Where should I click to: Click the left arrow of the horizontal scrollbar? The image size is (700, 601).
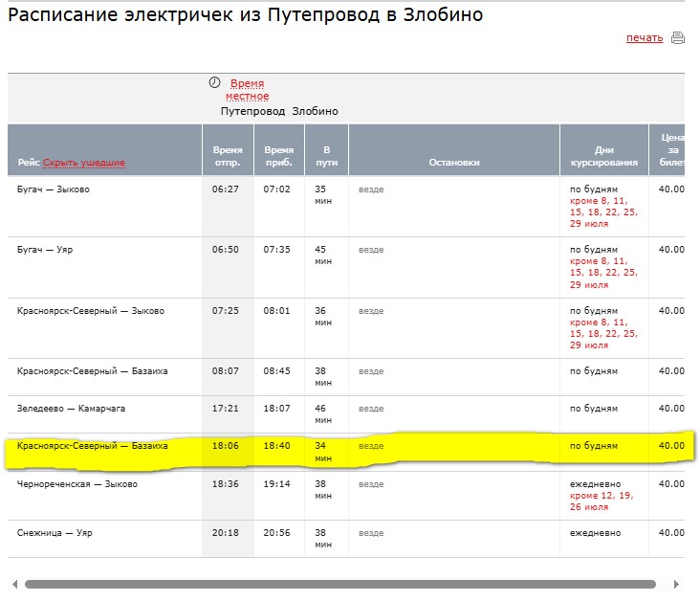(x=12, y=584)
